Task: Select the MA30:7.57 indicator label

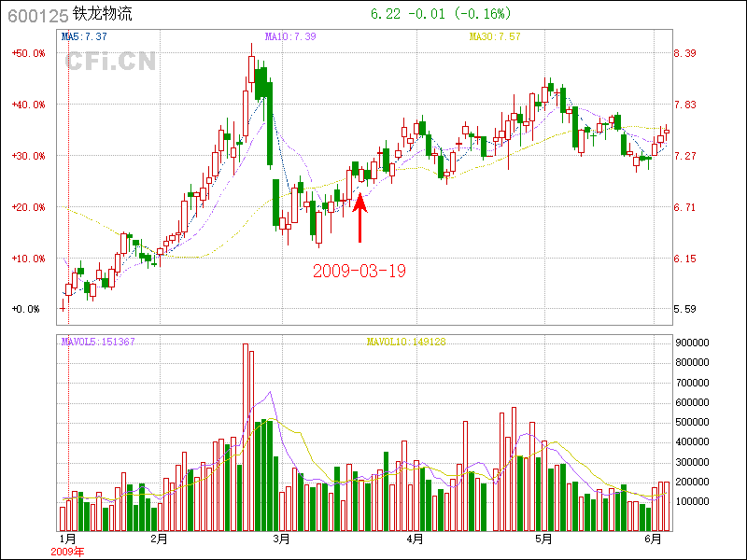Action: coord(495,36)
